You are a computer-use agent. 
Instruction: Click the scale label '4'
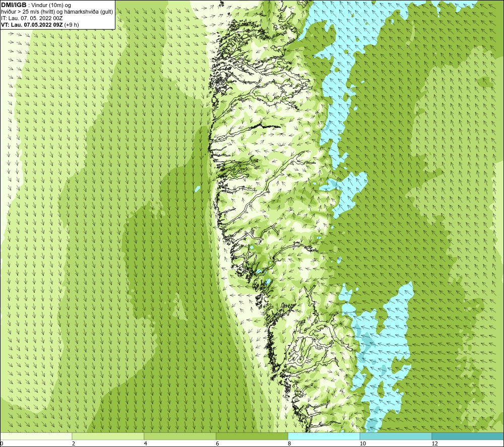[x=146, y=443]
